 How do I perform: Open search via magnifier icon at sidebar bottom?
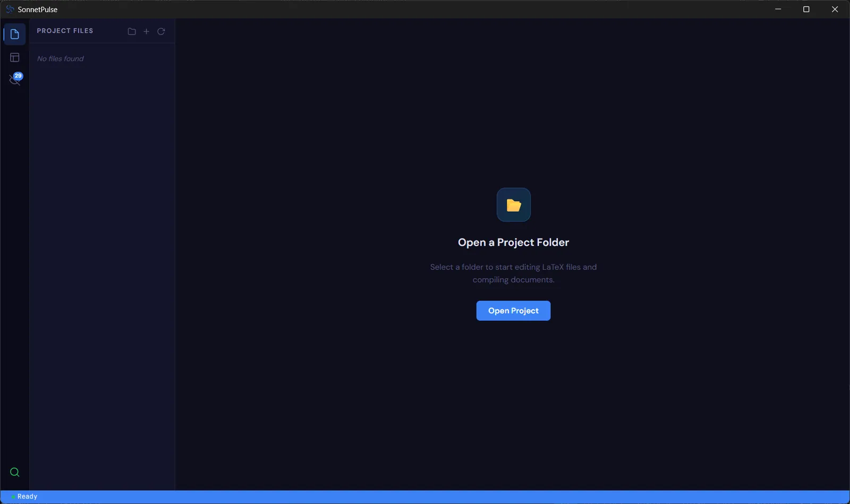click(15, 472)
